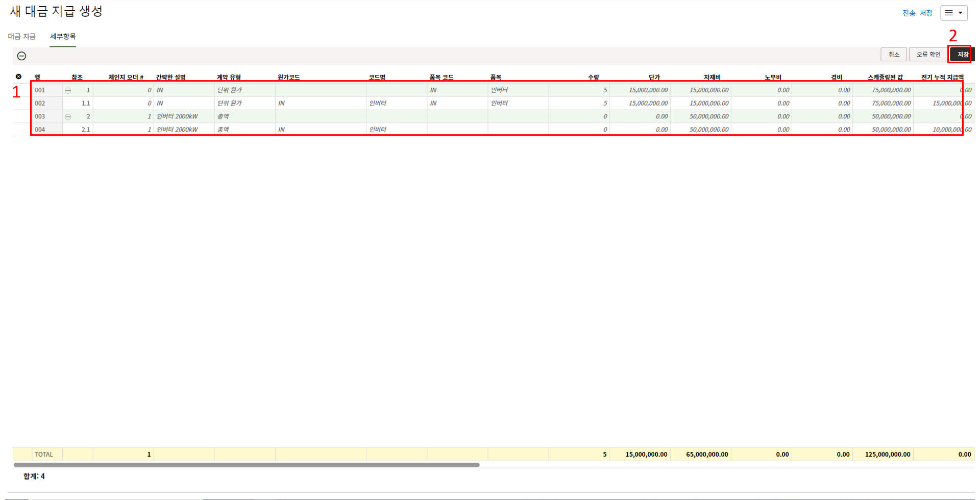Click the X icon in table header
The image size is (980, 500).
18,77
